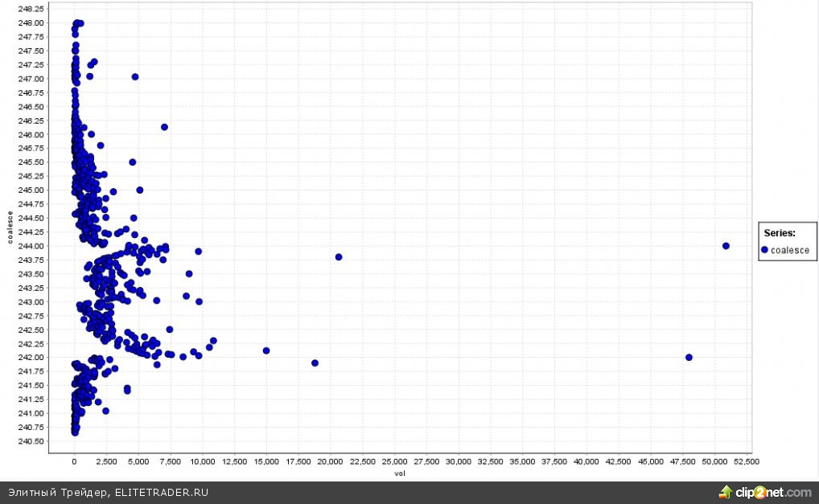The height and width of the screenshot is (504, 819).
Task: Click the coalesce y-axis title
Action: 10,227
